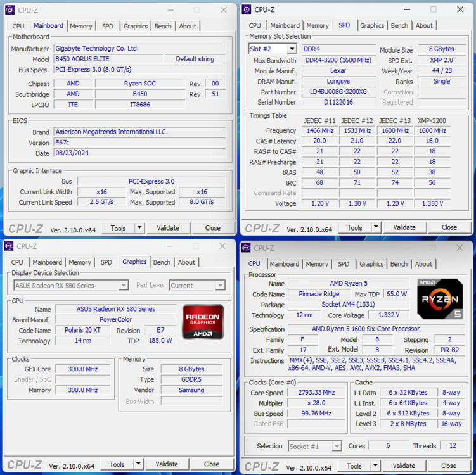Expand Tools arrow in Graphics window
The image size is (476, 475).
tap(138, 464)
